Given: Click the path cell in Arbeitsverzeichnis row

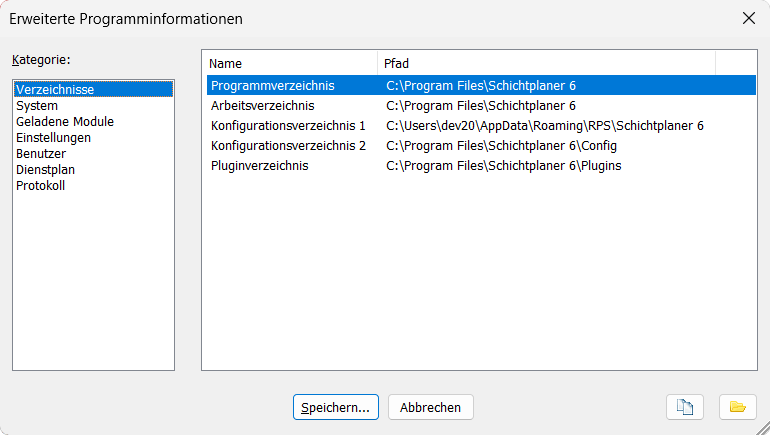Looking at the screenshot, I should click(481, 106).
